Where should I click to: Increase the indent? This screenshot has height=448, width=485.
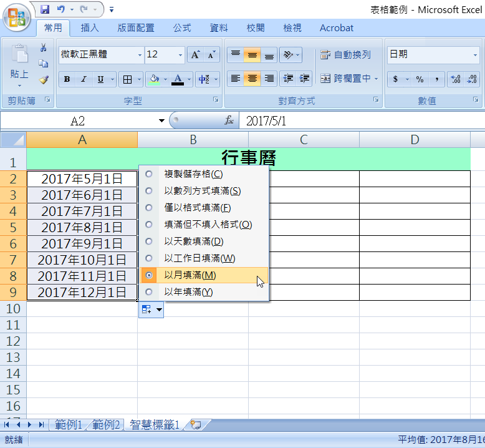tap(304, 79)
